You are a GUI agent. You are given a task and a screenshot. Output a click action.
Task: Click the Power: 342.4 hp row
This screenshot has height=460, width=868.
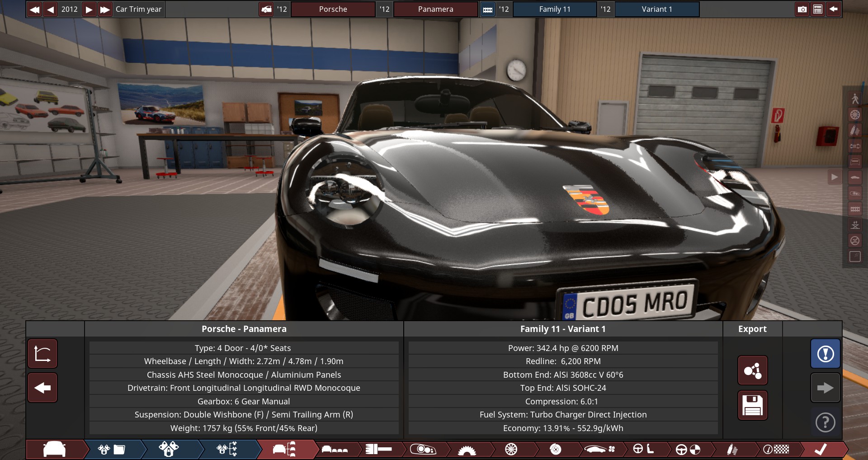coord(563,348)
